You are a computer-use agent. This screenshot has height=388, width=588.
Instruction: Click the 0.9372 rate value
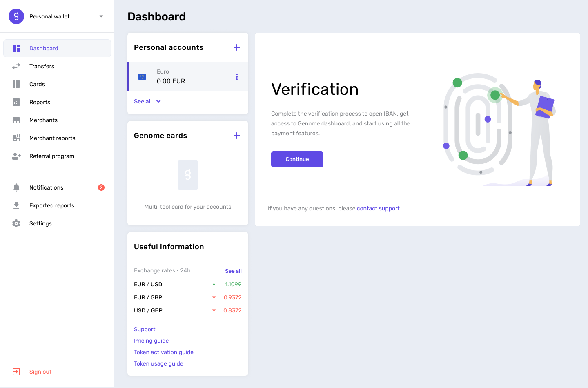pos(233,297)
